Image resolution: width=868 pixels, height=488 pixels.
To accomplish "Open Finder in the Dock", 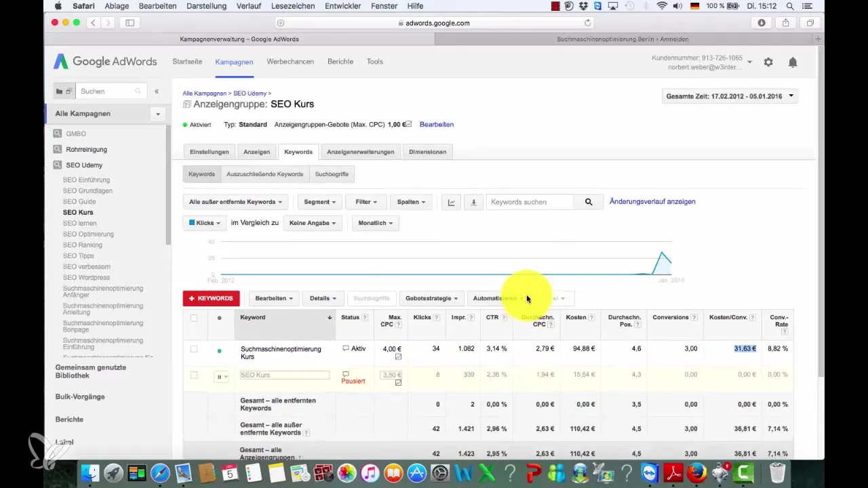I will coord(91,472).
